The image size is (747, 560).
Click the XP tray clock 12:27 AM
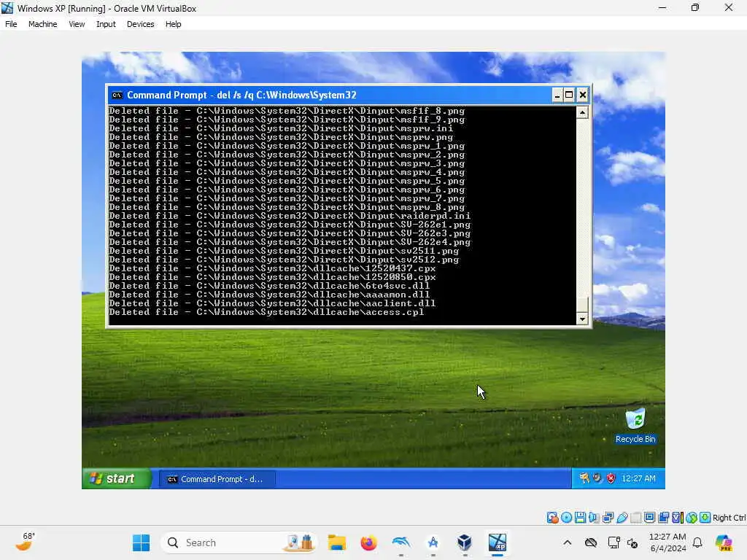coord(638,478)
